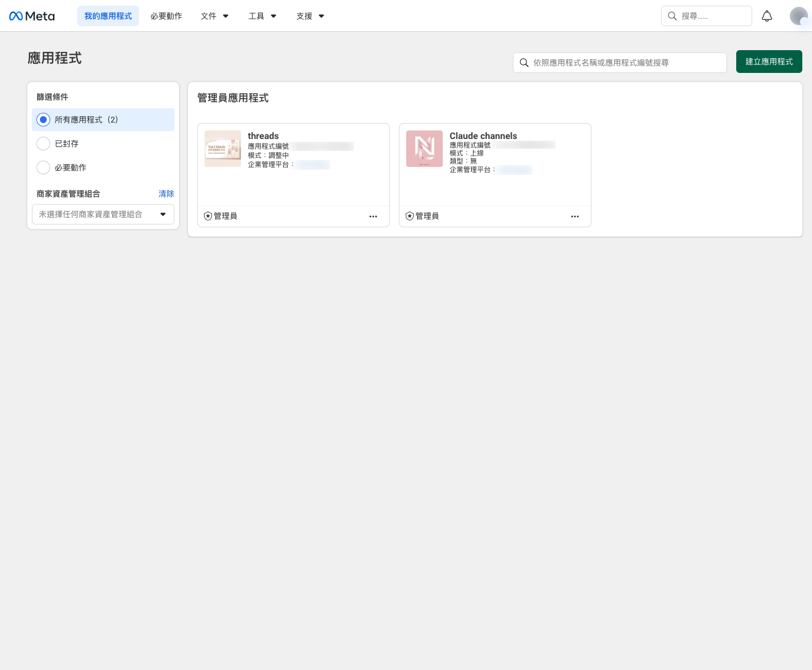The width and height of the screenshot is (812, 670).
Task: Open the Claude channels app title
Action: (483, 136)
